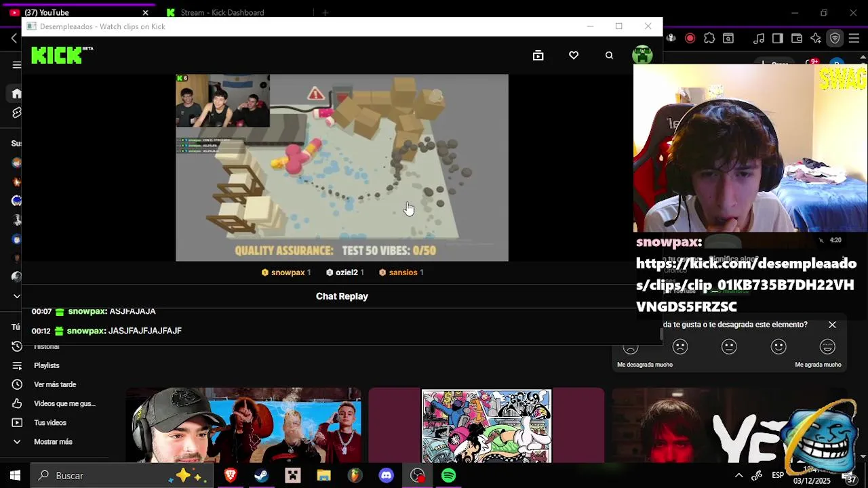Open OBS Studio from the taskbar
This screenshot has height=488, width=868.
[x=417, y=476]
